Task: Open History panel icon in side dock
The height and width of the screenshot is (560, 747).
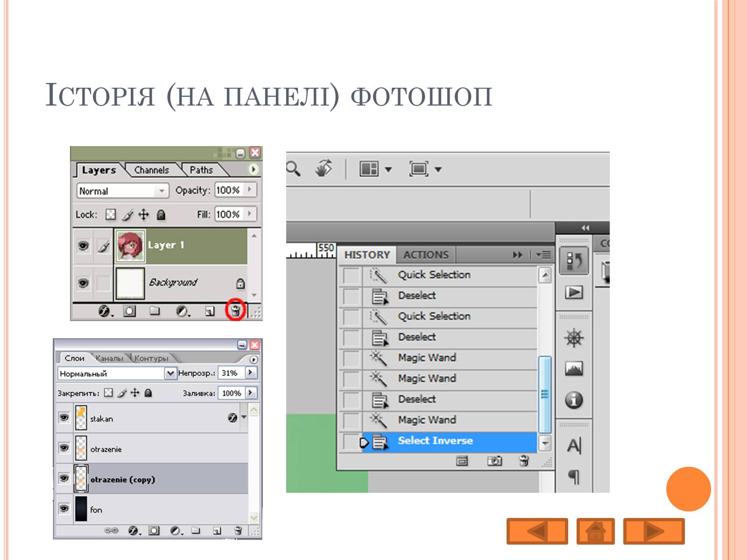Action: click(574, 260)
